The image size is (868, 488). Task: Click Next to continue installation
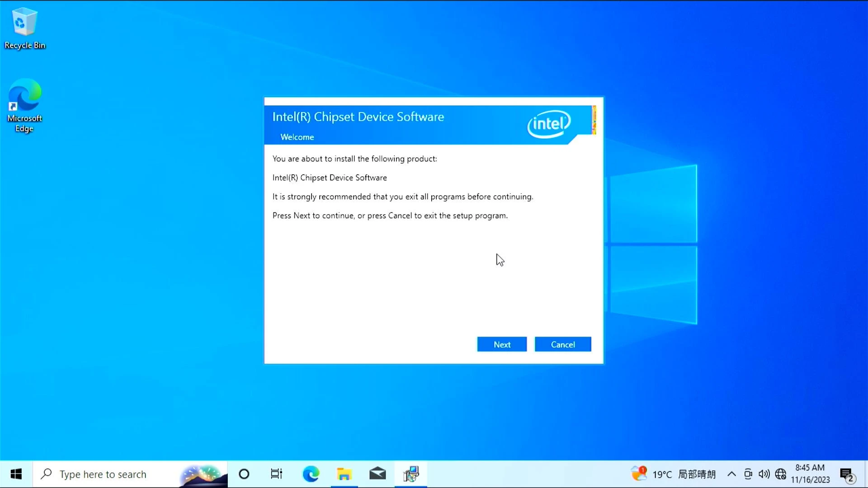[x=502, y=344]
